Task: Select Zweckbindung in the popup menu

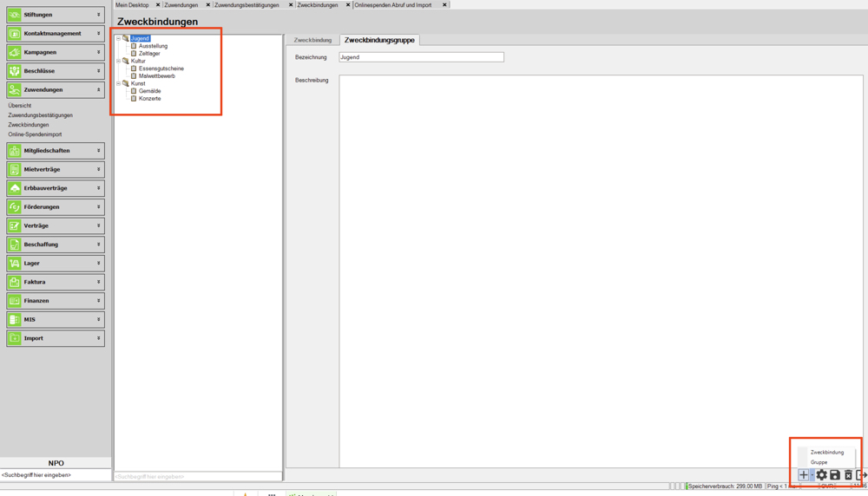Action: coord(826,452)
